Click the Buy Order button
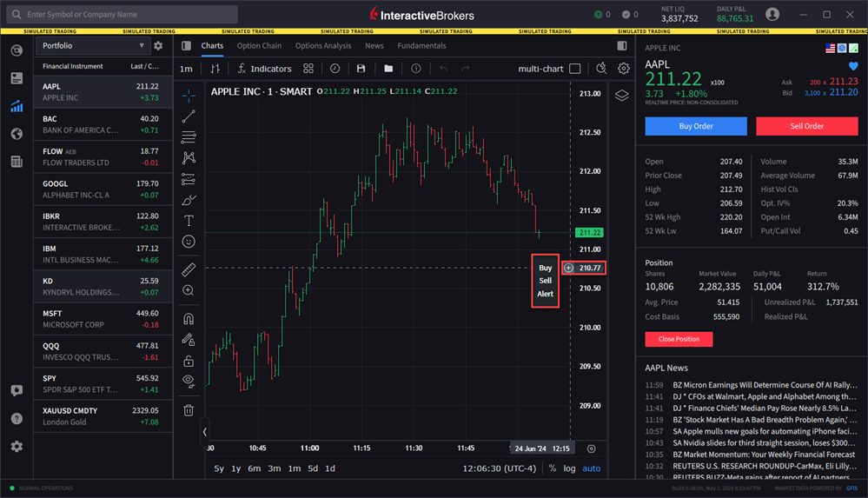Image resolution: width=868 pixels, height=498 pixels. 696,126
